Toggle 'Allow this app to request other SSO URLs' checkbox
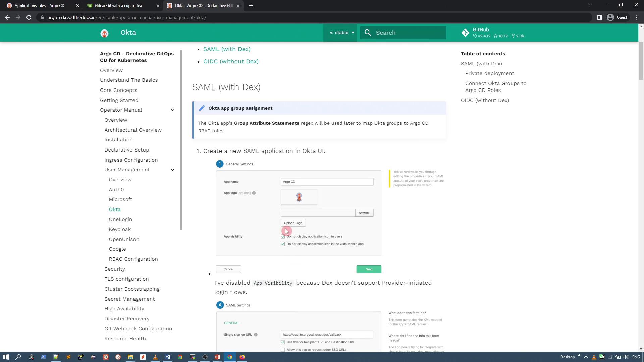The width and height of the screenshot is (644, 362). pyautogui.click(x=283, y=350)
